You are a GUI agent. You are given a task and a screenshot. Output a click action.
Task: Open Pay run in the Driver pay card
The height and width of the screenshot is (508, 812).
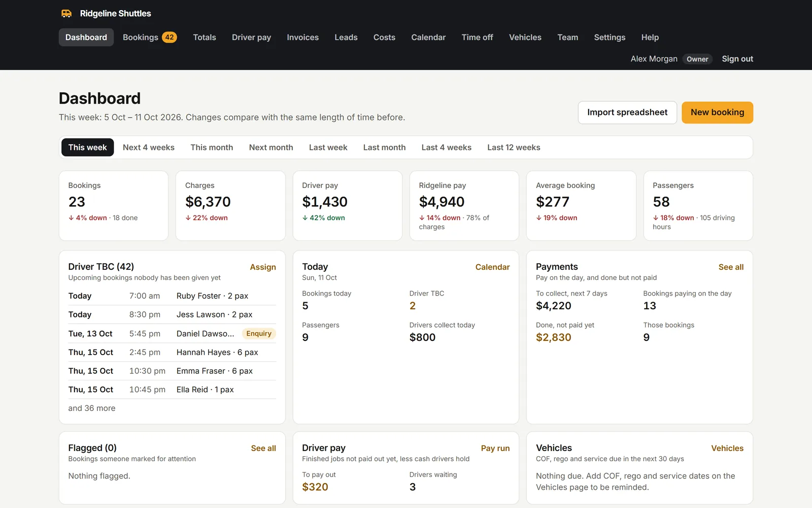[x=495, y=449]
